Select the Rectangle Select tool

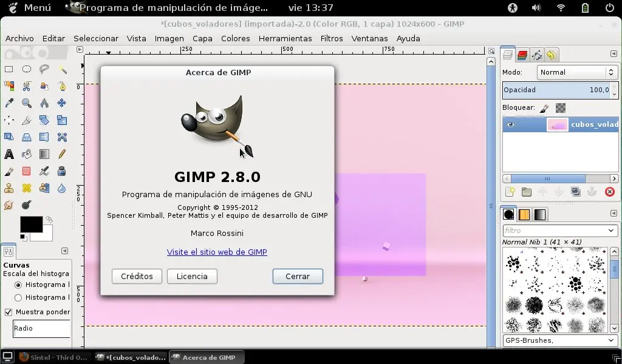click(x=9, y=69)
